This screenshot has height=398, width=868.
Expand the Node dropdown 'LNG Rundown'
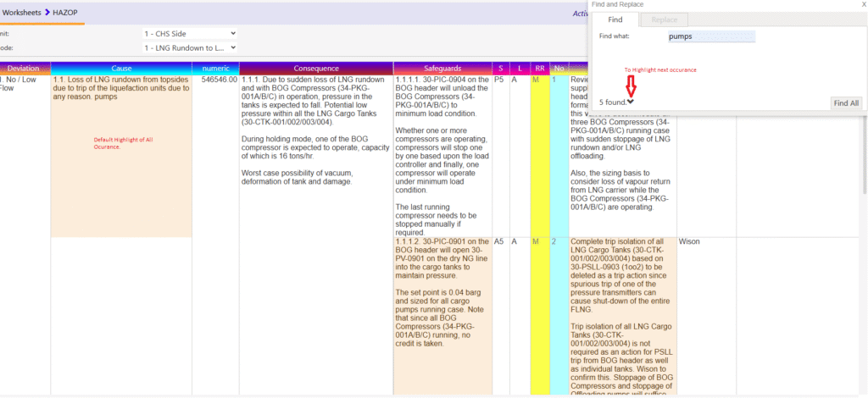pyautogui.click(x=189, y=48)
